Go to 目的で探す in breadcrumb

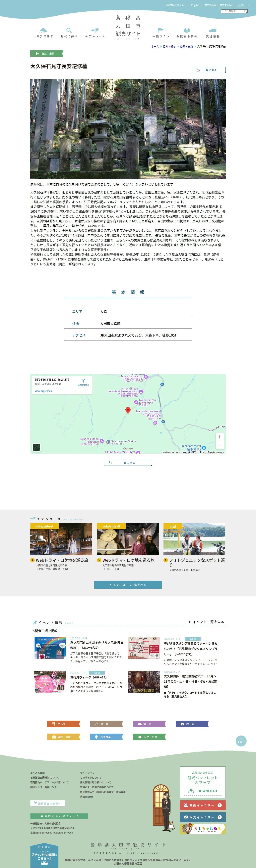[169, 47]
